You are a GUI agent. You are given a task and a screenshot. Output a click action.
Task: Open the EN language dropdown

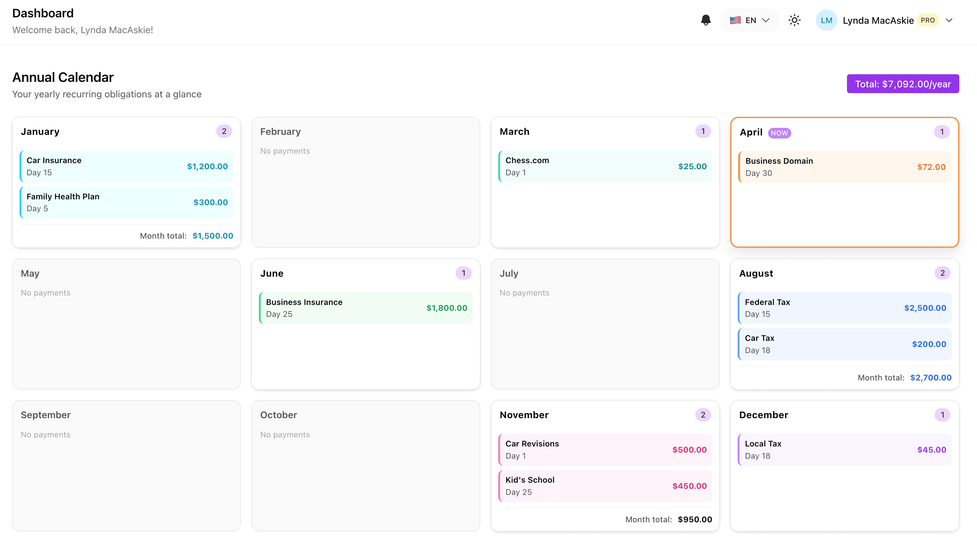tap(750, 20)
